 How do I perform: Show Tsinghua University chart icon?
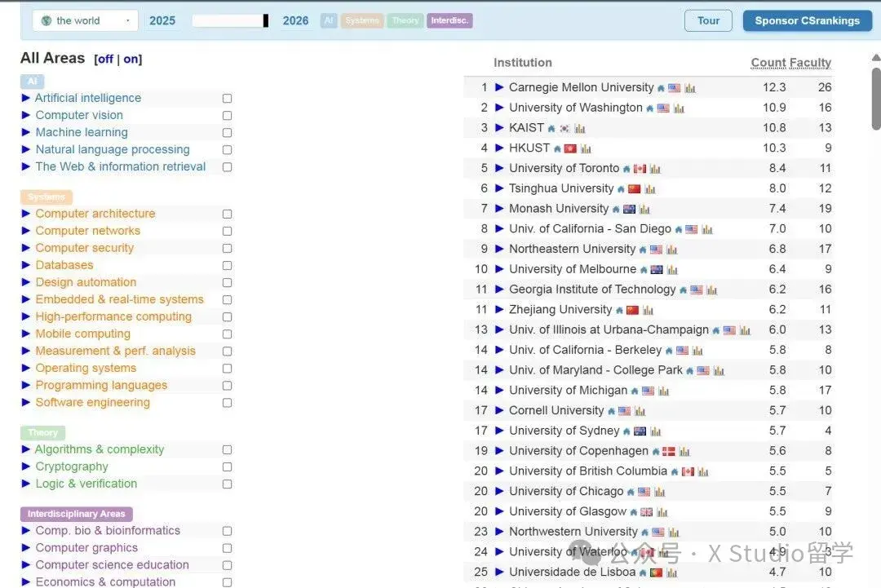[x=650, y=189]
